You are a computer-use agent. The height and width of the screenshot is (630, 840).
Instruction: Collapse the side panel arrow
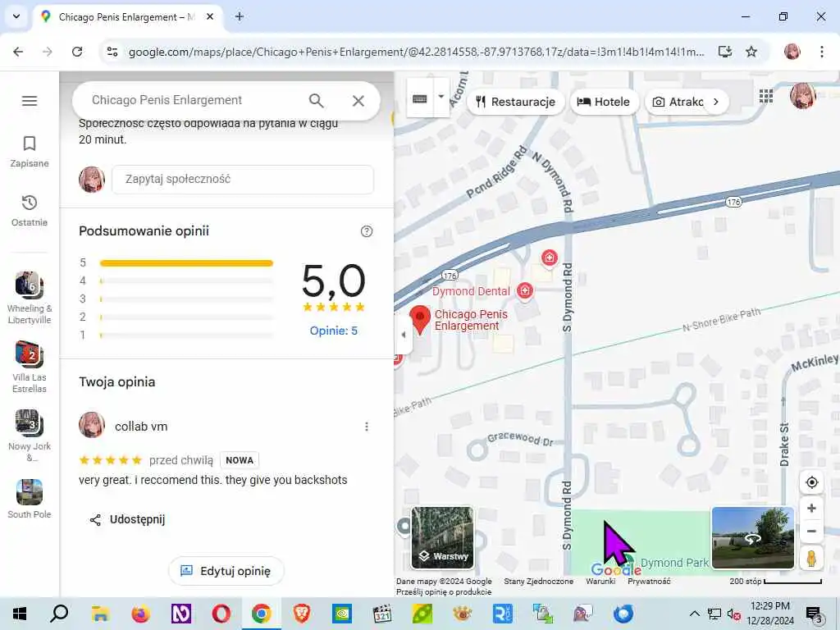point(404,335)
